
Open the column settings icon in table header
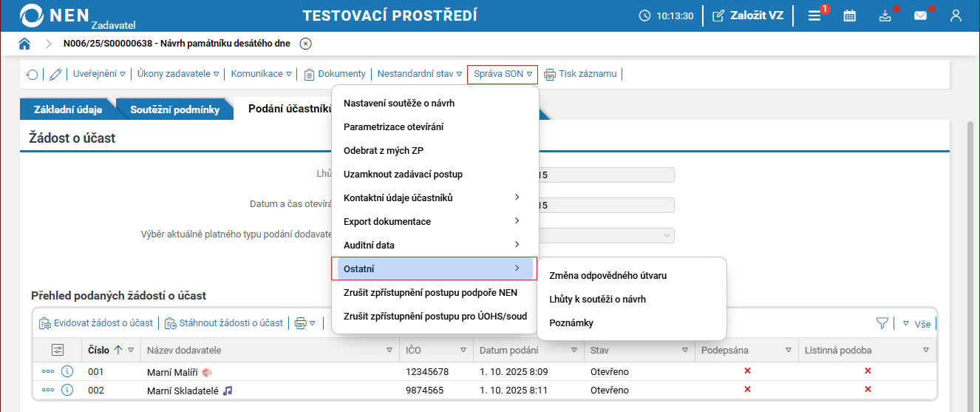point(57,350)
